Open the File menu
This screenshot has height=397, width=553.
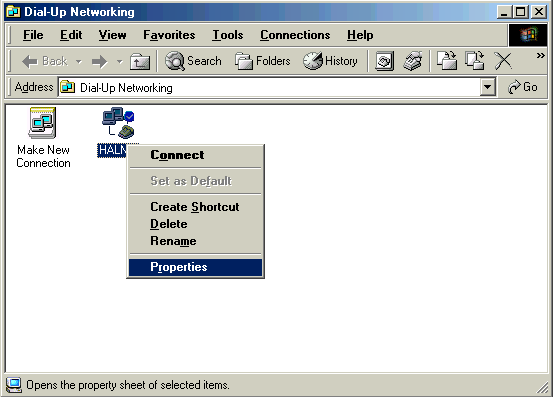pyautogui.click(x=33, y=35)
